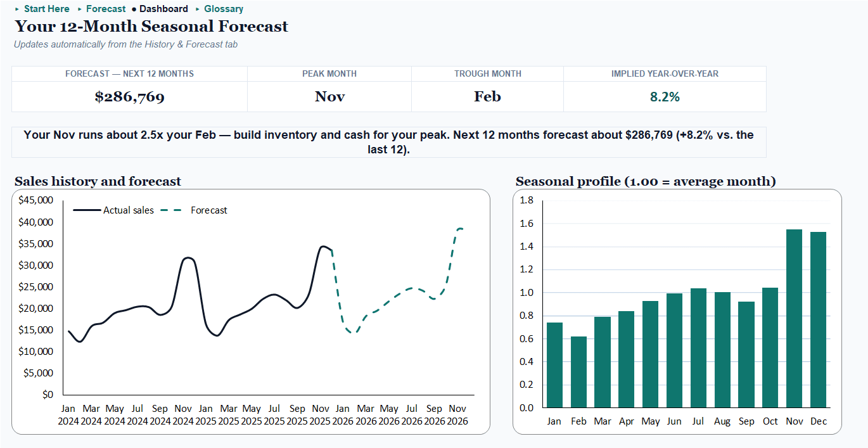The height and width of the screenshot is (448, 868).
Task: Click the 'Dec' label under seasonal chart
Action: tap(818, 421)
